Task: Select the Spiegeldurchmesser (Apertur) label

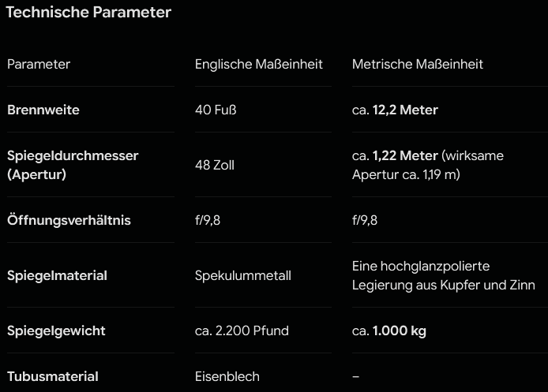Action: pyautogui.click(x=73, y=165)
